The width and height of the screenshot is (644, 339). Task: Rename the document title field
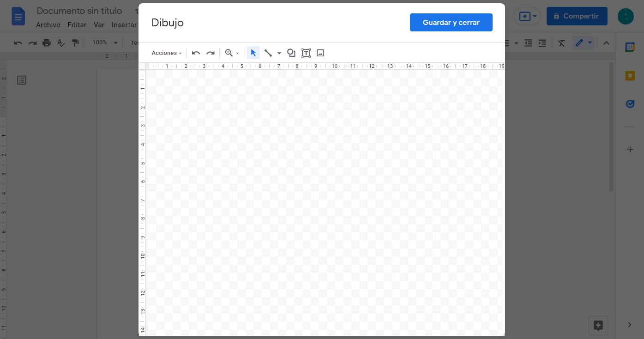coord(79,11)
